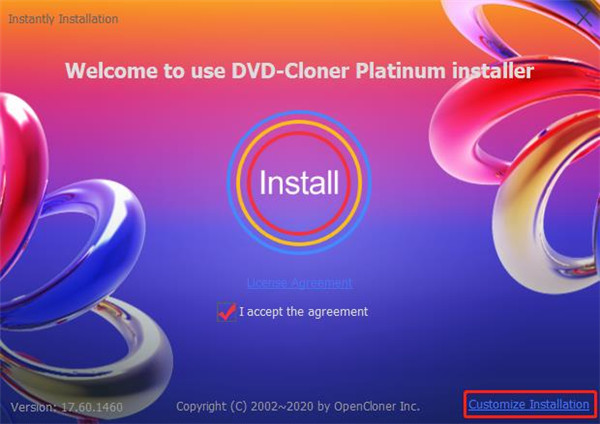Click the "Instantly Installation" window title
The image size is (600, 424).
(x=63, y=19)
